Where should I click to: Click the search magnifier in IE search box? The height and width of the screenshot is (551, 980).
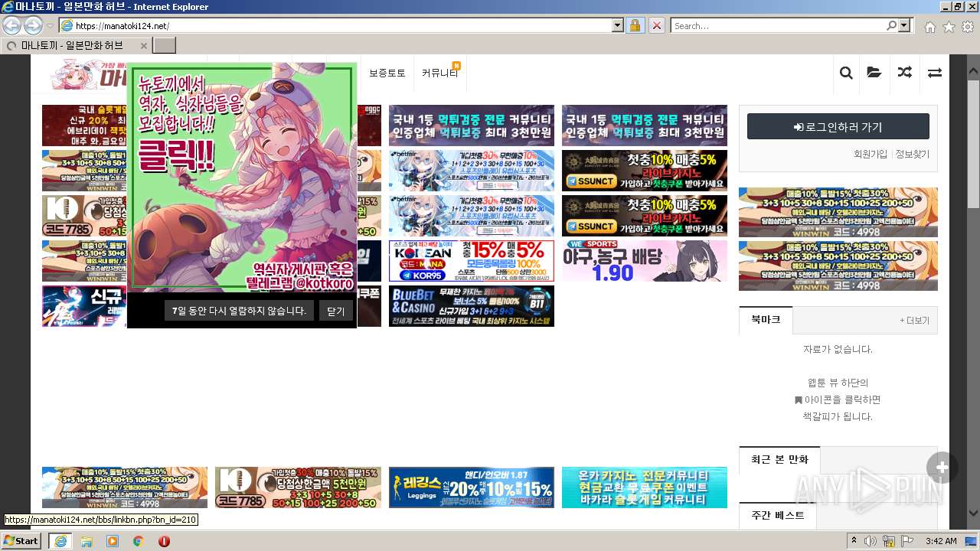892,25
